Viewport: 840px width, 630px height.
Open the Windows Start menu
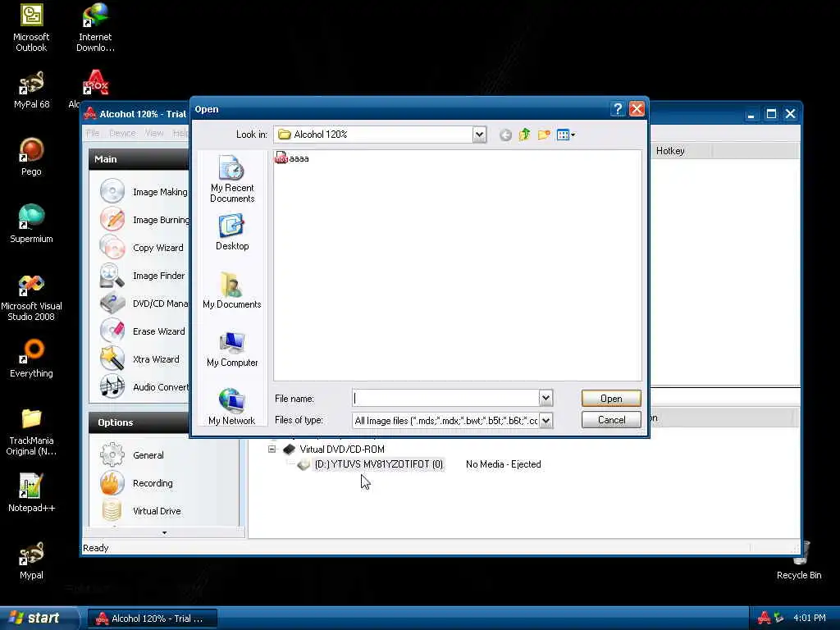coord(38,618)
